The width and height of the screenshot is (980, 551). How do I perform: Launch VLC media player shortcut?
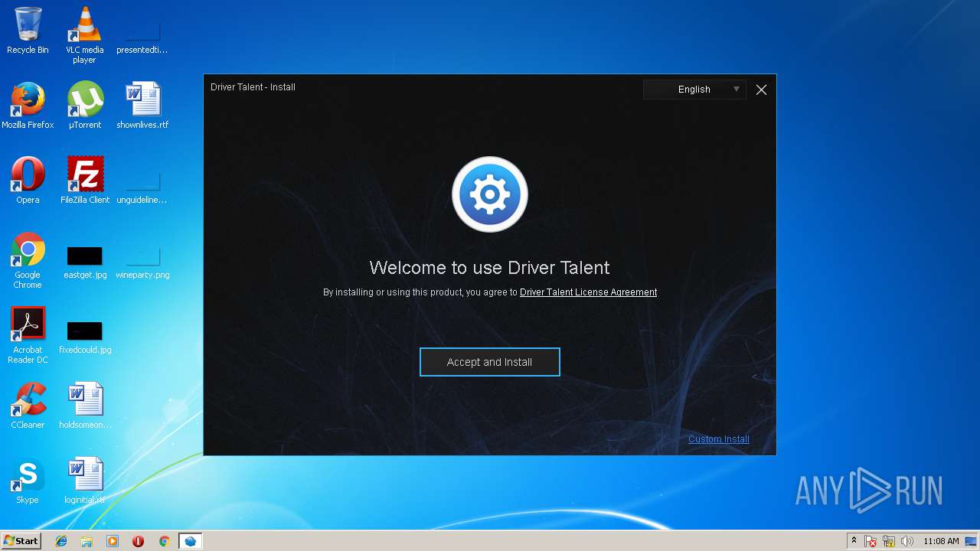[84, 35]
